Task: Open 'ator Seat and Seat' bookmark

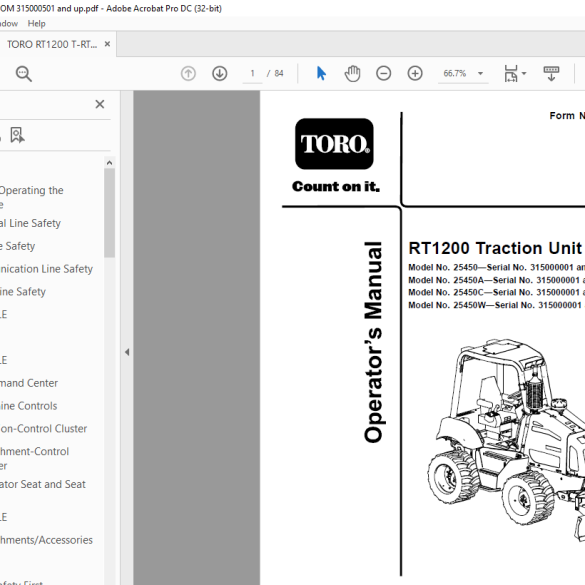Action: (43, 484)
